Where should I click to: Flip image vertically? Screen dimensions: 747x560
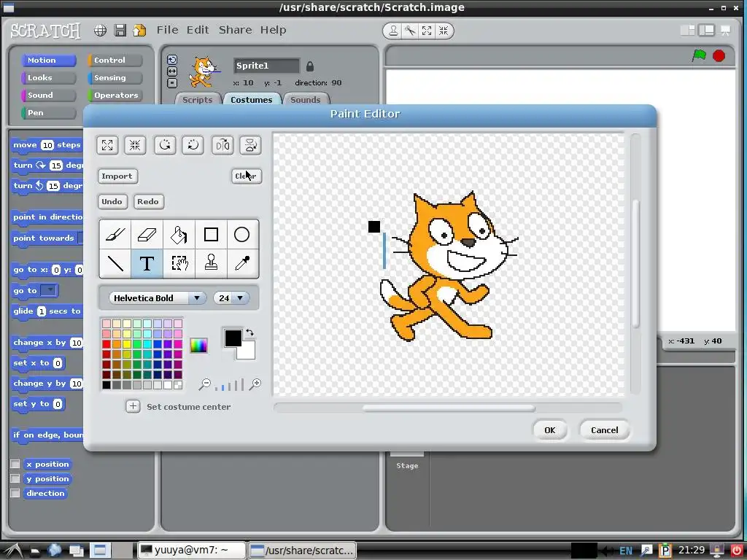coord(251,145)
